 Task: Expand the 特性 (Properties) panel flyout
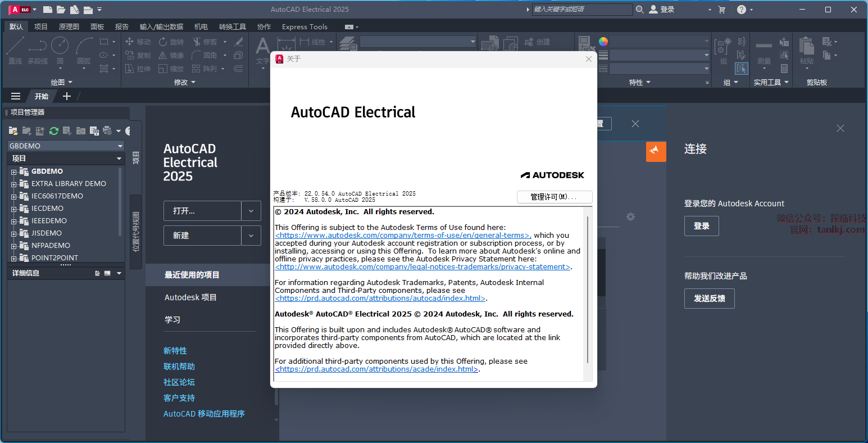(640, 82)
